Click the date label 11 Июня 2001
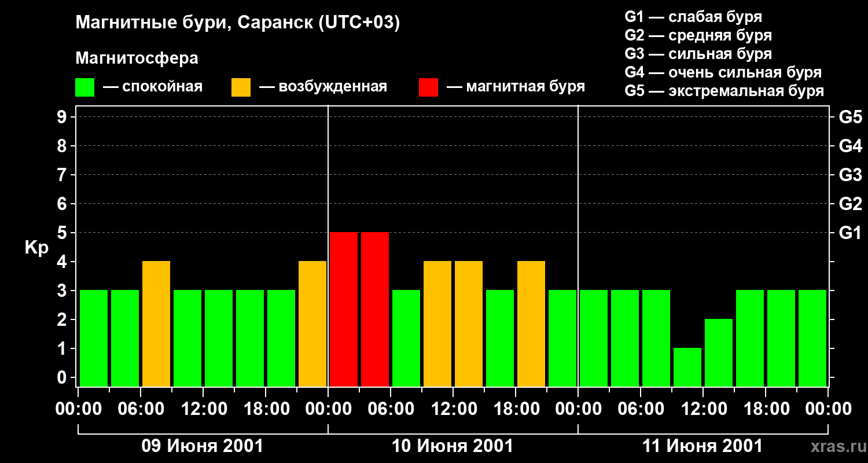Viewport: 868px width, 463px height. (x=703, y=446)
